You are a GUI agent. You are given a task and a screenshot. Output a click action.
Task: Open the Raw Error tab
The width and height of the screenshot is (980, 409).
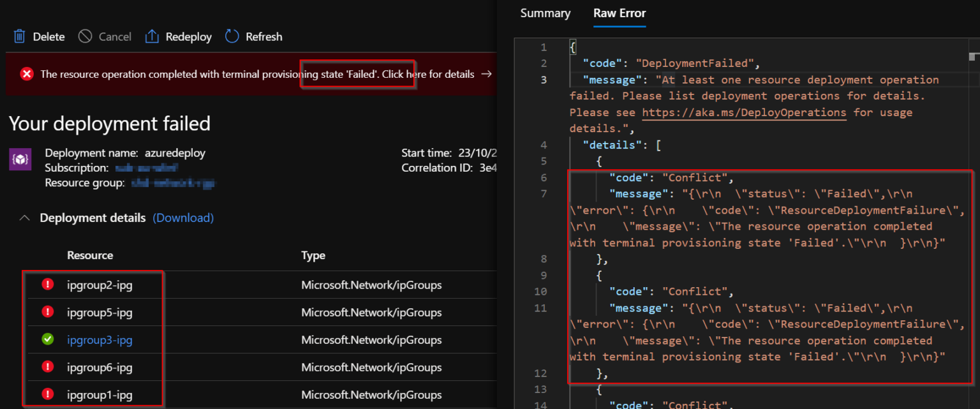[x=619, y=13]
